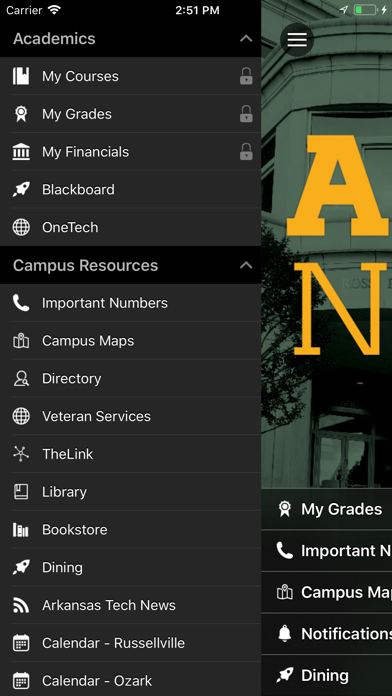The image size is (392, 696).
Task: Open the Library entry
Action: (x=131, y=492)
